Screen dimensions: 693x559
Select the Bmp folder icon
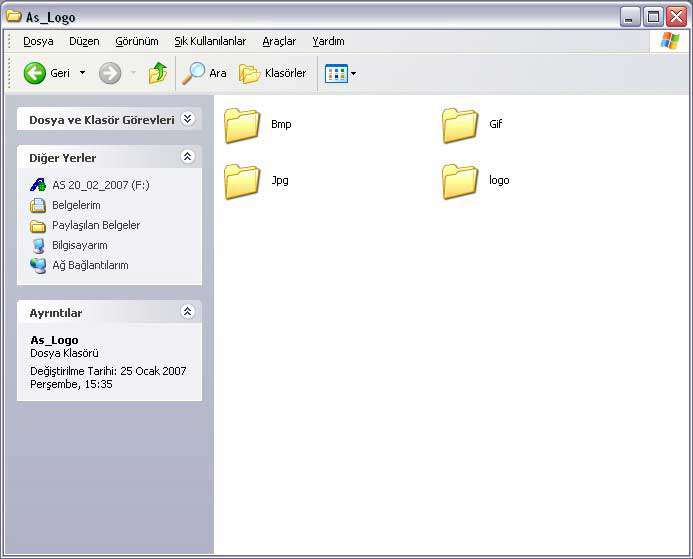pos(242,125)
